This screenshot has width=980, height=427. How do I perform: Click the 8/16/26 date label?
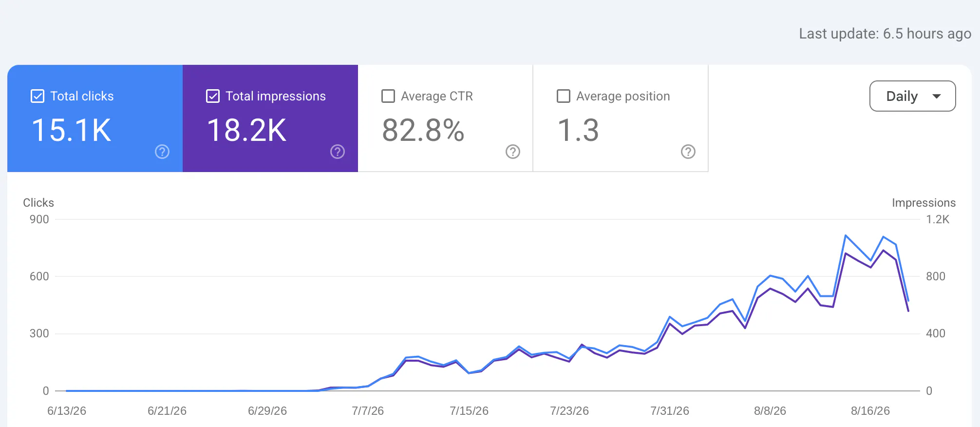(870, 411)
